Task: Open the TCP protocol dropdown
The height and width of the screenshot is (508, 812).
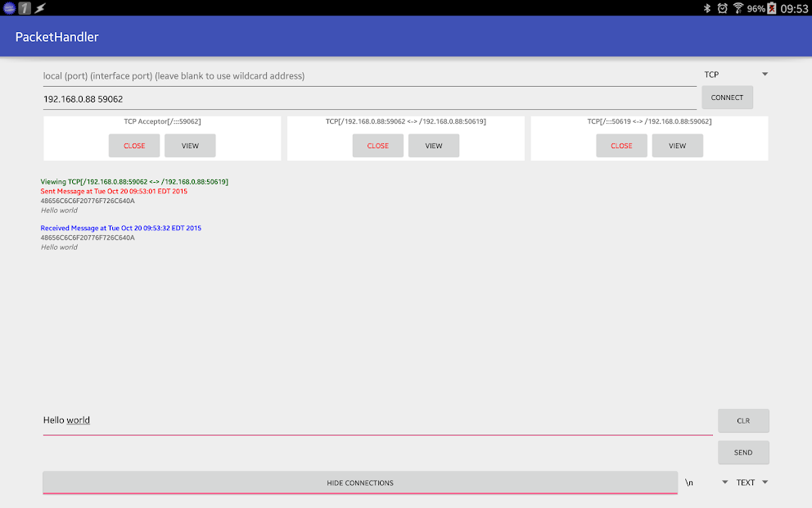Action: pos(735,75)
